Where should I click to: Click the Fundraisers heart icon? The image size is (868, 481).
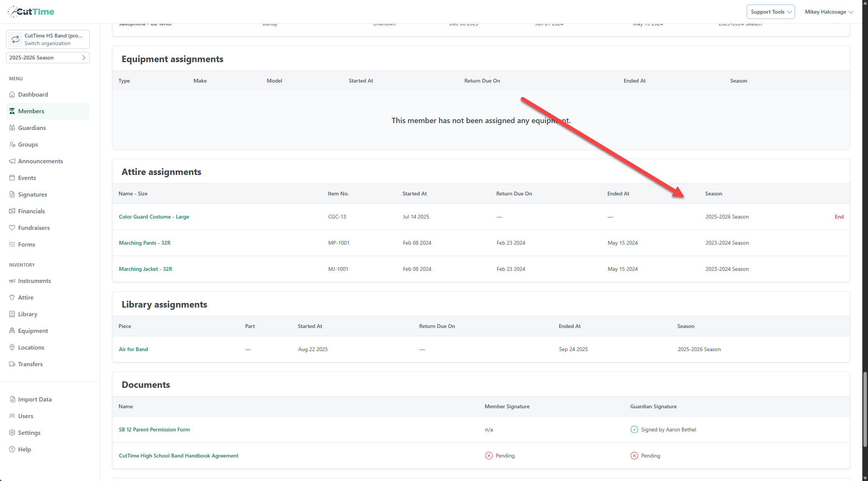click(x=12, y=228)
